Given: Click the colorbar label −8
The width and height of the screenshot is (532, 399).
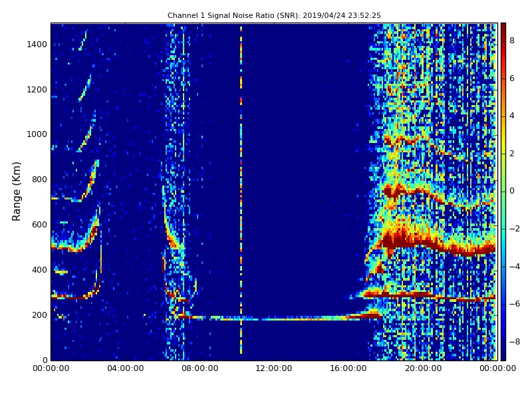Looking at the screenshot, I should coord(515,342).
